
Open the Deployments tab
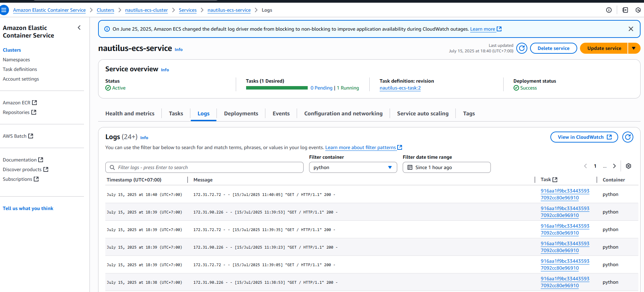pos(241,114)
